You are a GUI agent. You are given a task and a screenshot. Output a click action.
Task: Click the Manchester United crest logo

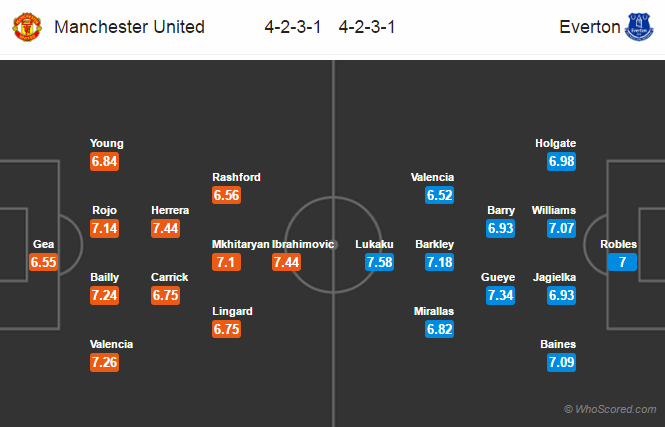[27, 27]
